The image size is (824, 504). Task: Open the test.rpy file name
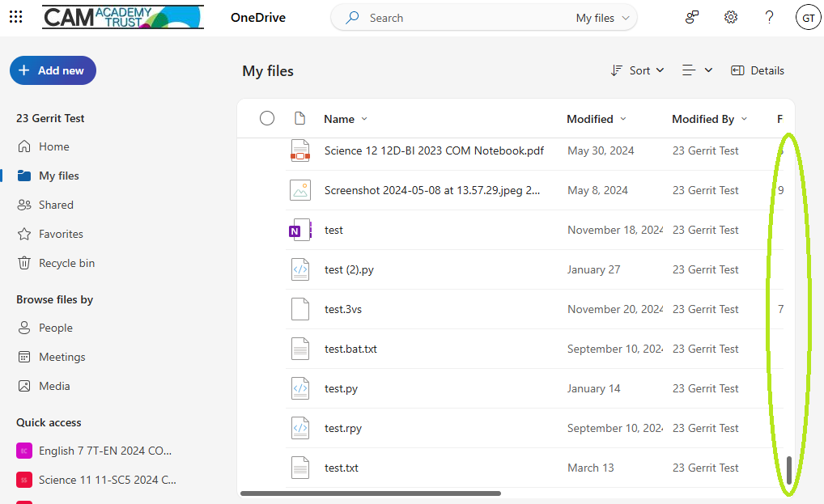343,429
